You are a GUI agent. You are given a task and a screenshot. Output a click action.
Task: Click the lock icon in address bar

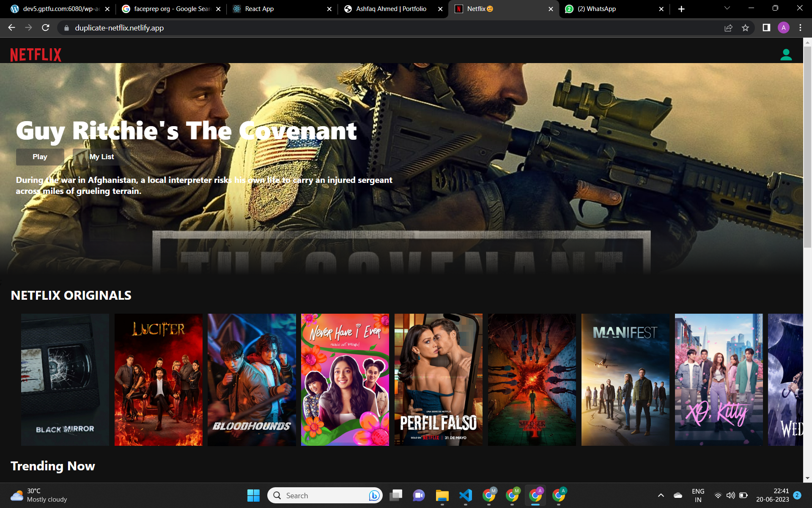pos(66,28)
